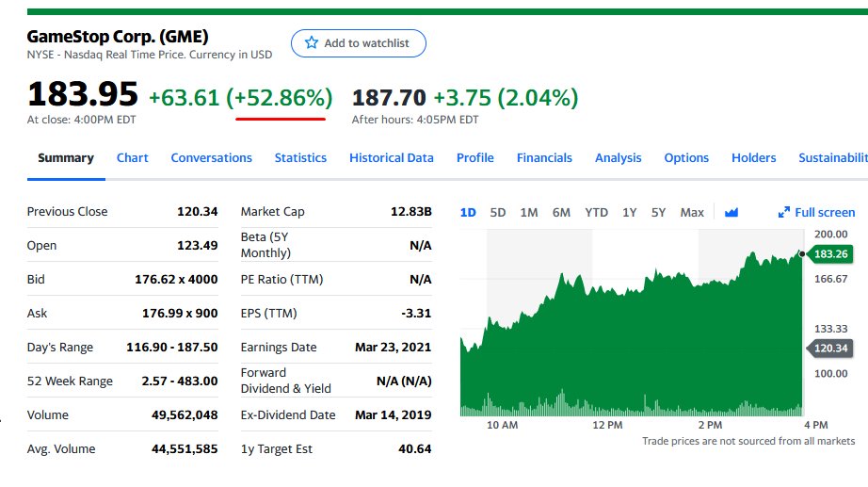This screenshot has height=487, width=868.
Task: Click the 183.26 current price marker on chart
Action: (829, 253)
